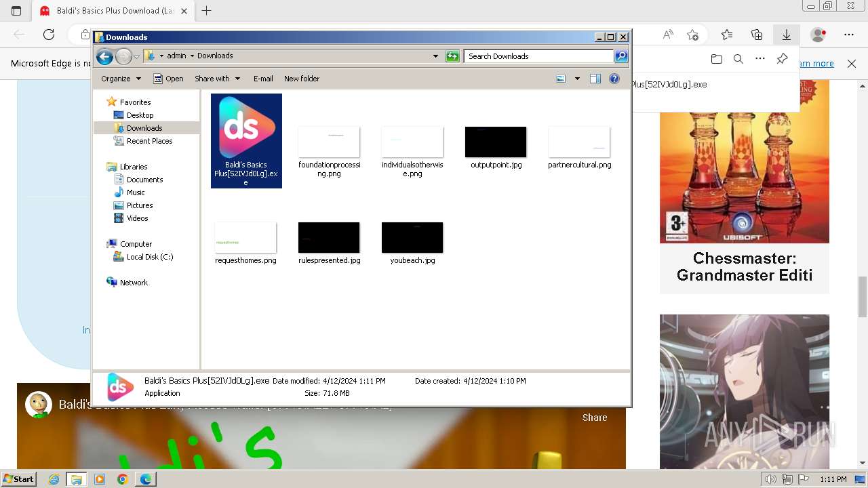This screenshot has width=868, height=488.
Task: Open downloads folder icon in Edge downloads panel
Action: click(x=717, y=60)
